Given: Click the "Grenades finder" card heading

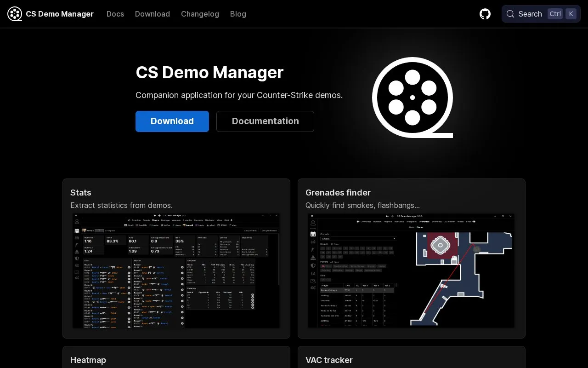Looking at the screenshot, I should pyautogui.click(x=338, y=193).
